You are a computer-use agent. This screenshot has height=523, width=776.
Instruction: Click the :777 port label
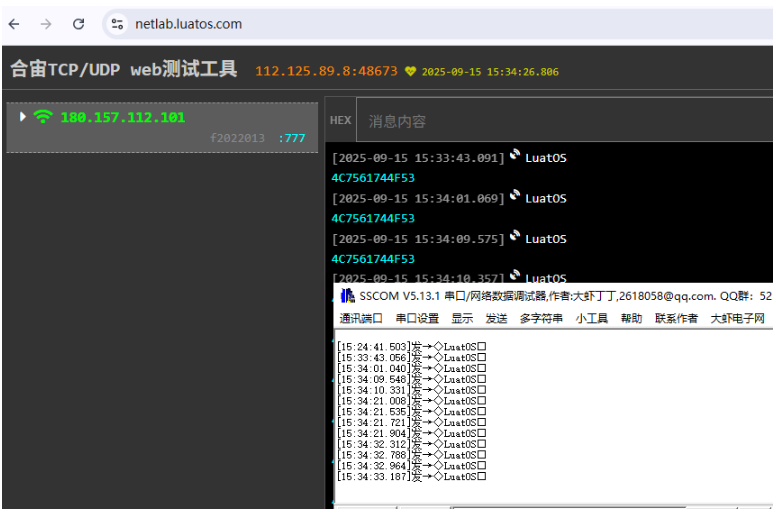292,138
